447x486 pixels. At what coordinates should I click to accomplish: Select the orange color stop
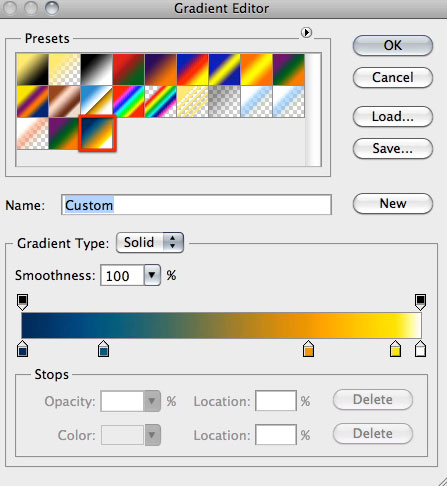click(x=308, y=349)
